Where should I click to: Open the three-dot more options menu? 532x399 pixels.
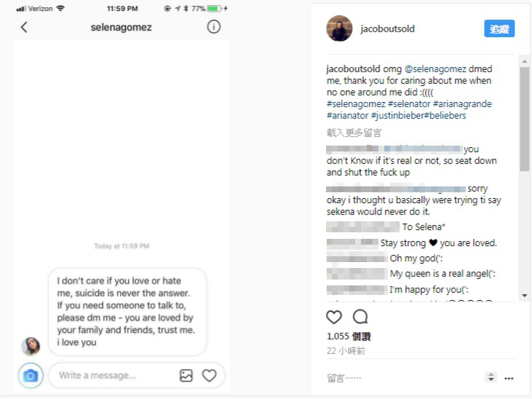pos(509,379)
